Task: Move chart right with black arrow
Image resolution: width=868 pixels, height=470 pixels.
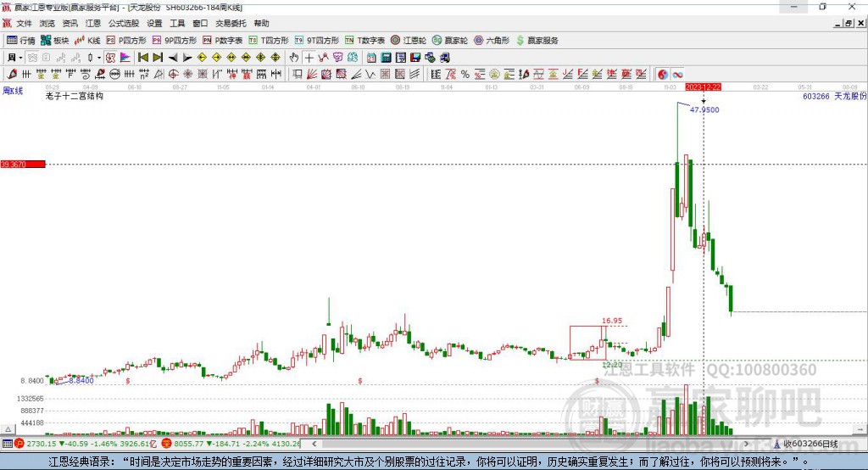Action: pos(187,58)
